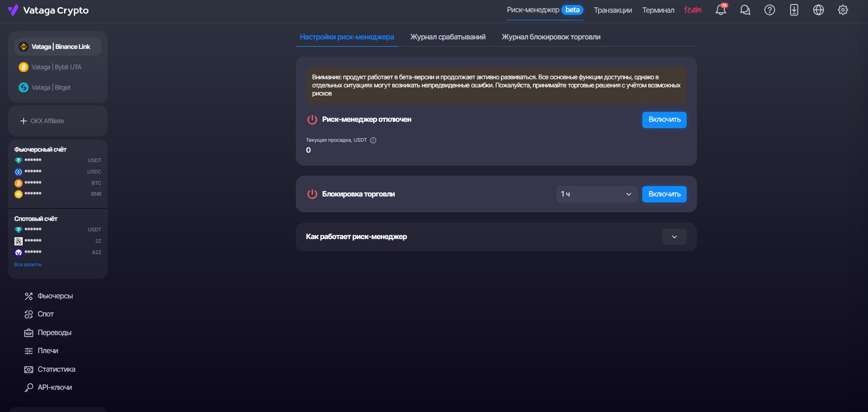Open the language globe icon
868x412 pixels.
[818, 10]
